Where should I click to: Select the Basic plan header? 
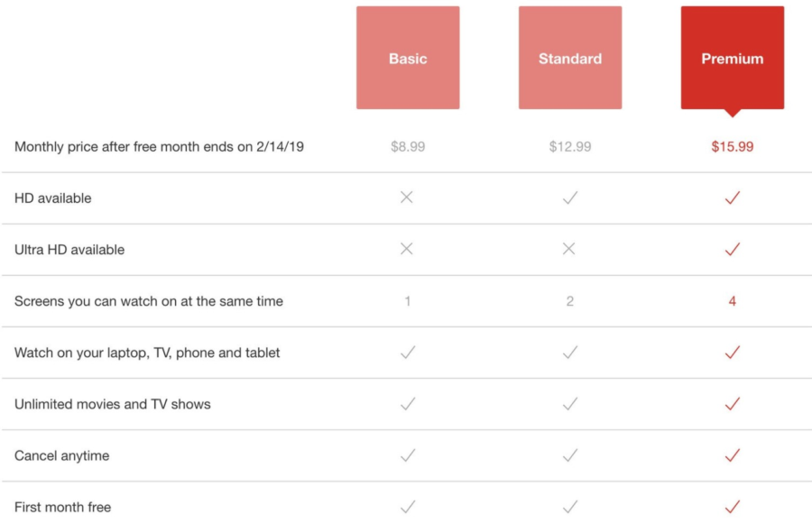(x=408, y=57)
